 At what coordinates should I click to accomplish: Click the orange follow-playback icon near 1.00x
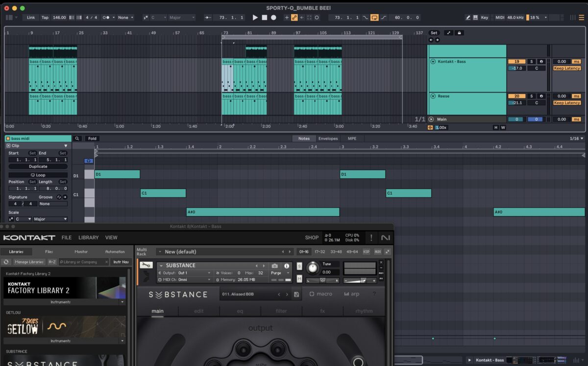point(430,127)
